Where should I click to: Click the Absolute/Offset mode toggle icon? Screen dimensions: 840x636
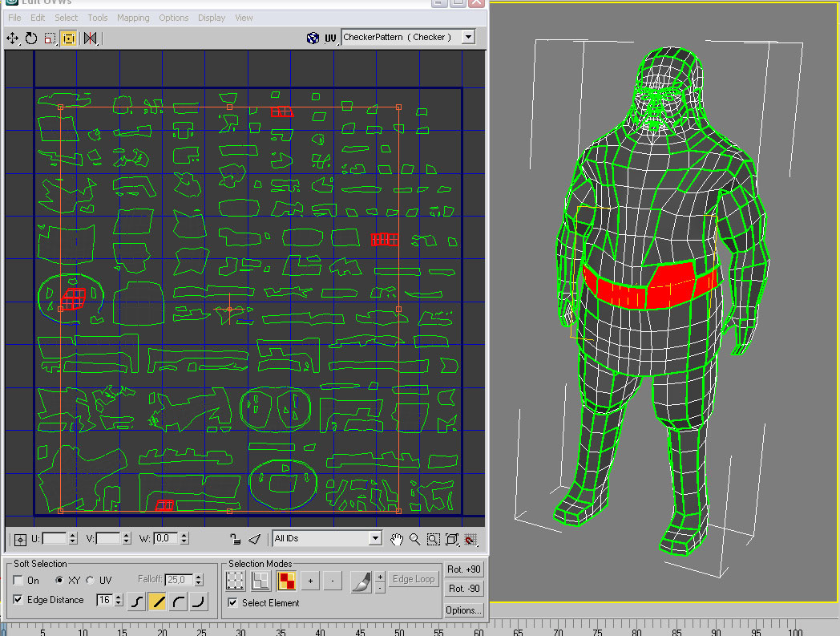[20, 540]
